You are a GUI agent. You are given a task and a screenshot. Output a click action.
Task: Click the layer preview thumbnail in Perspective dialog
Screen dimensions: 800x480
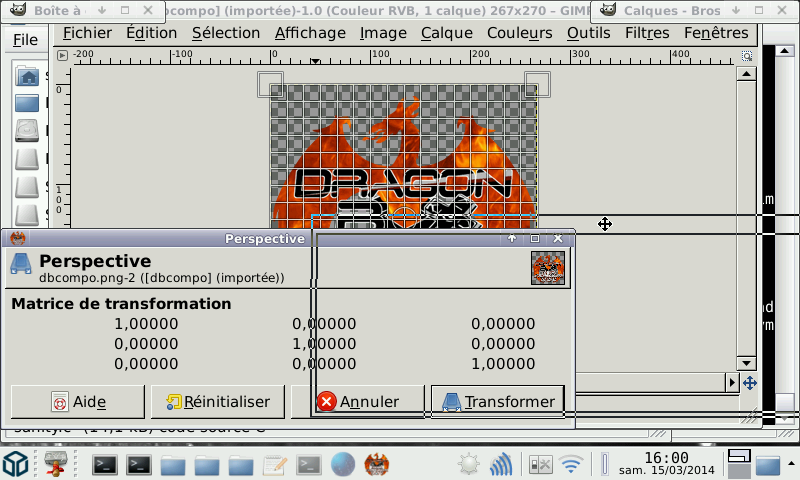548,268
